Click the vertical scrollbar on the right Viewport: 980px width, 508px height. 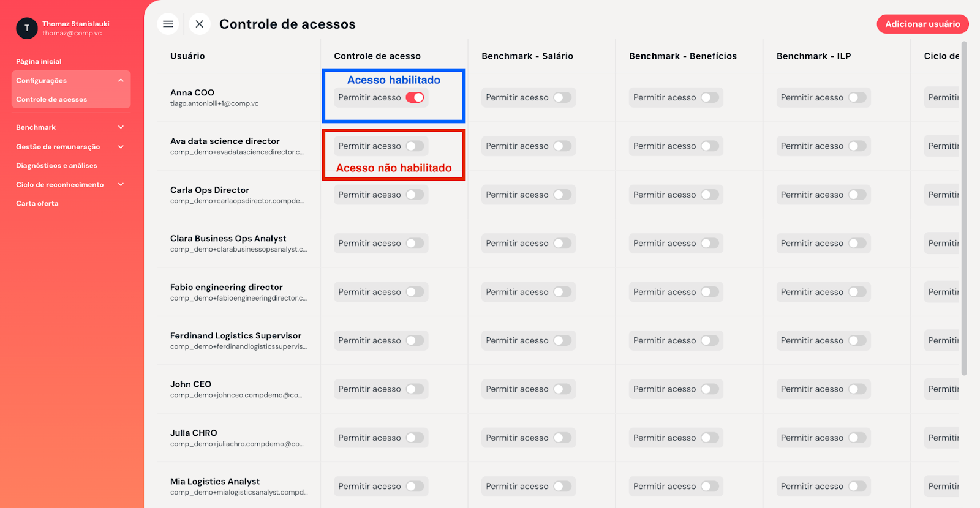(964, 208)
